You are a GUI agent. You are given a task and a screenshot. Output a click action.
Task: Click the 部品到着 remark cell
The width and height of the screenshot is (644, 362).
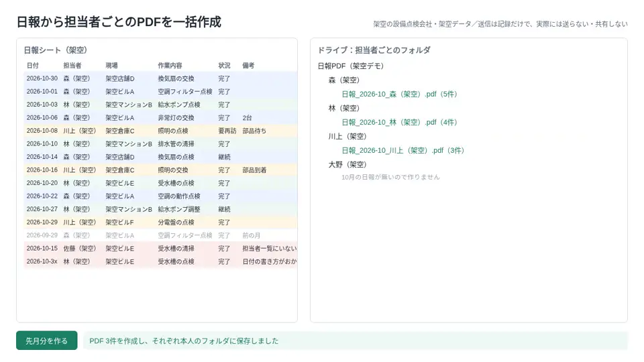pos(254,170)
